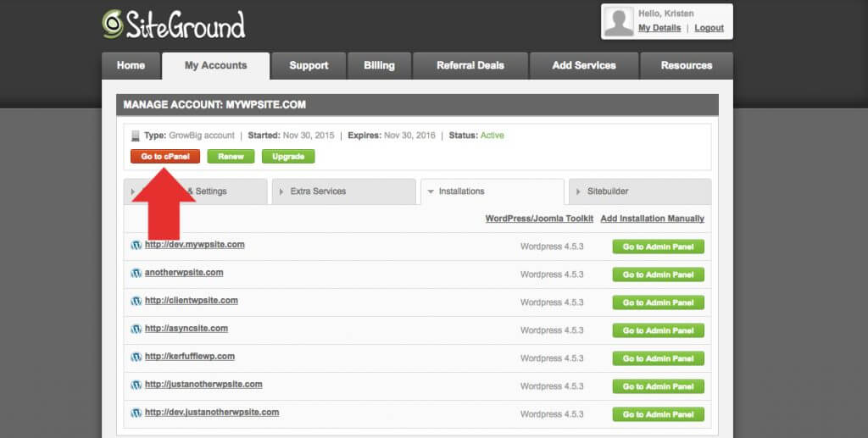This screenshot has height=438, width=868.
Task: Go to the Billing tab
Action: 379,65
